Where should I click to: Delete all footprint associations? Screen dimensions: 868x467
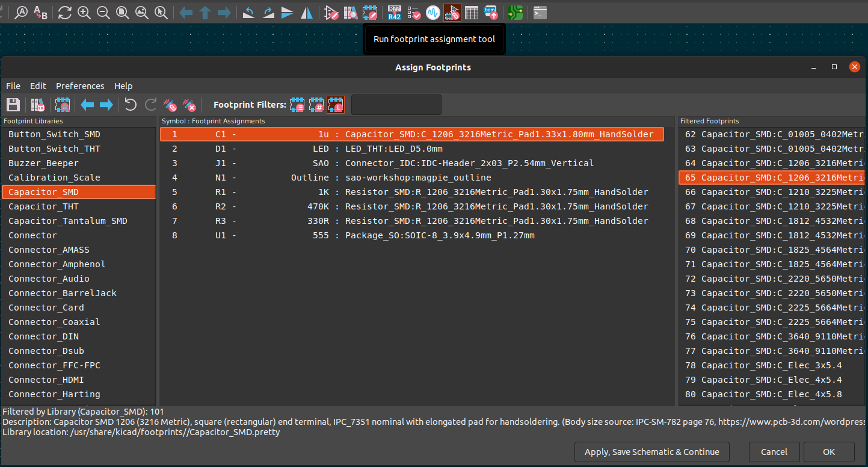click(x=190, y=105)
